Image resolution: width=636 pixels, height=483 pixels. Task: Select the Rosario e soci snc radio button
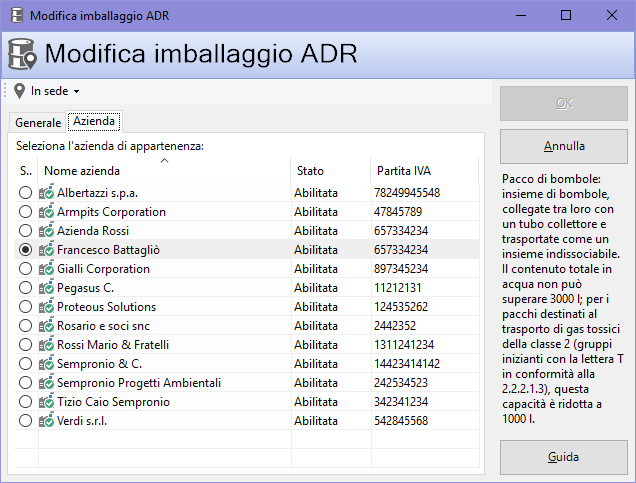(26, 326)
